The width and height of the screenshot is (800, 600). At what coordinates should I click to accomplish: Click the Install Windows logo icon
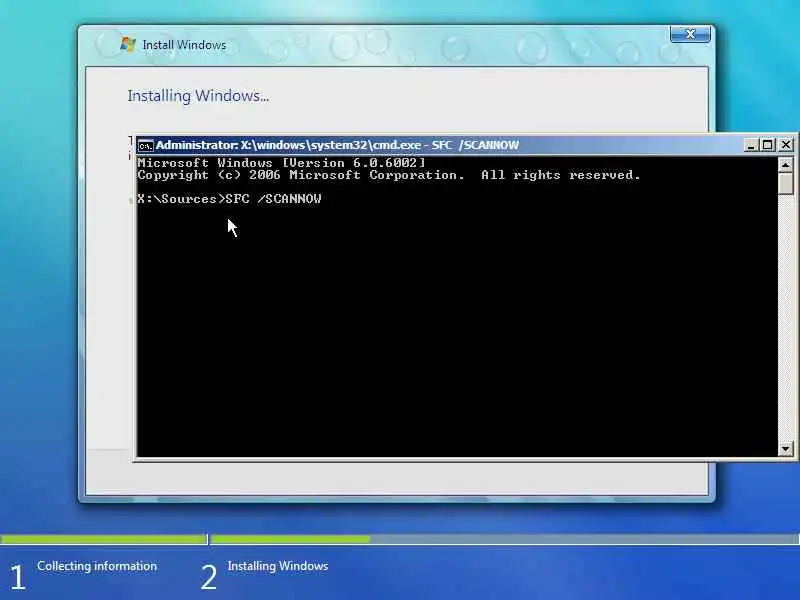(128, 44)
